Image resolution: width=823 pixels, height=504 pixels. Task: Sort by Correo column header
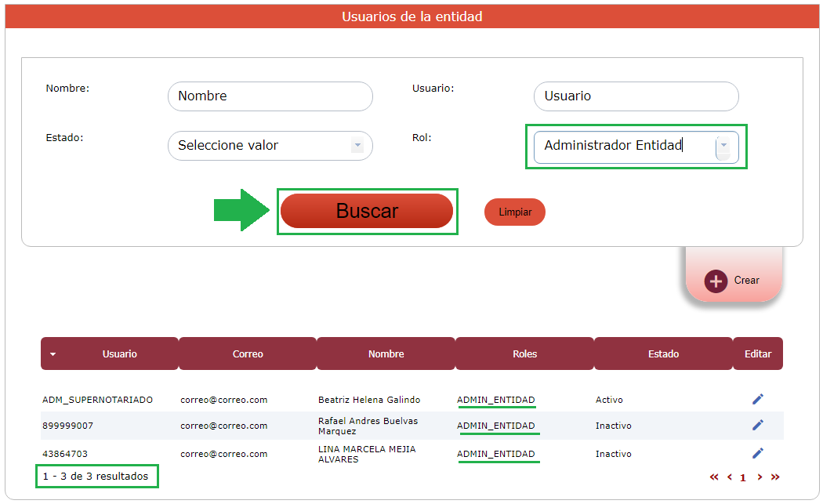point(248,354)
